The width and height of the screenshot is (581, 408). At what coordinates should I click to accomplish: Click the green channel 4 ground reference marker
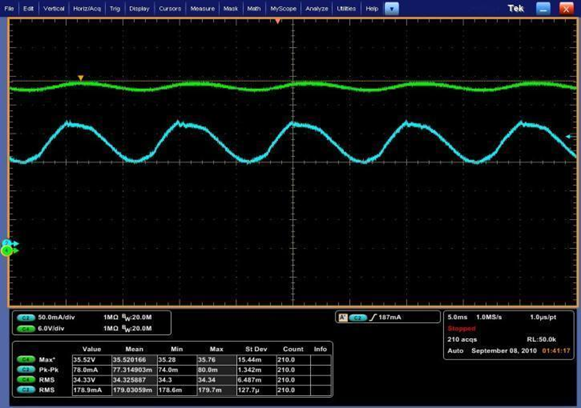tap(9, 251)
